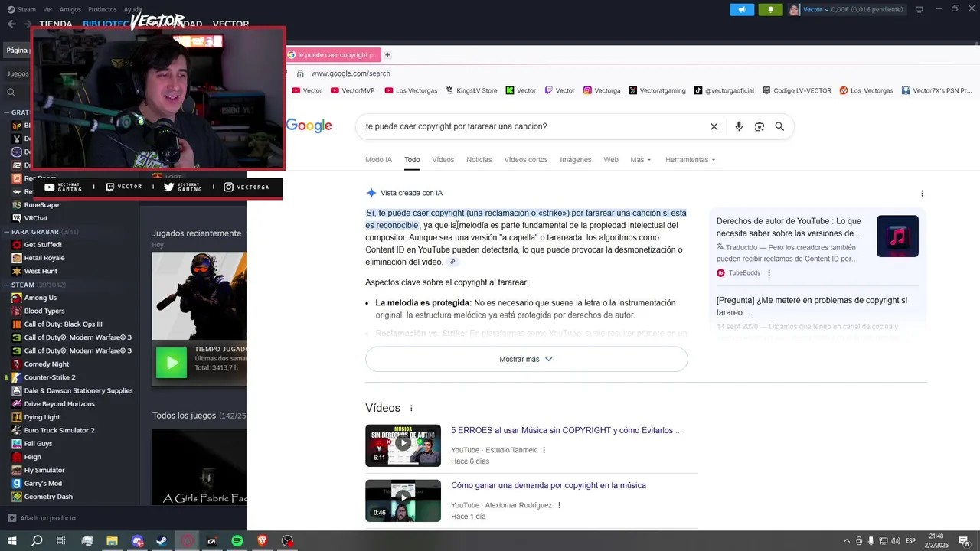Open Estudio Tahmek result options dots
980x551 pixels.
click(x=544, y=450)
